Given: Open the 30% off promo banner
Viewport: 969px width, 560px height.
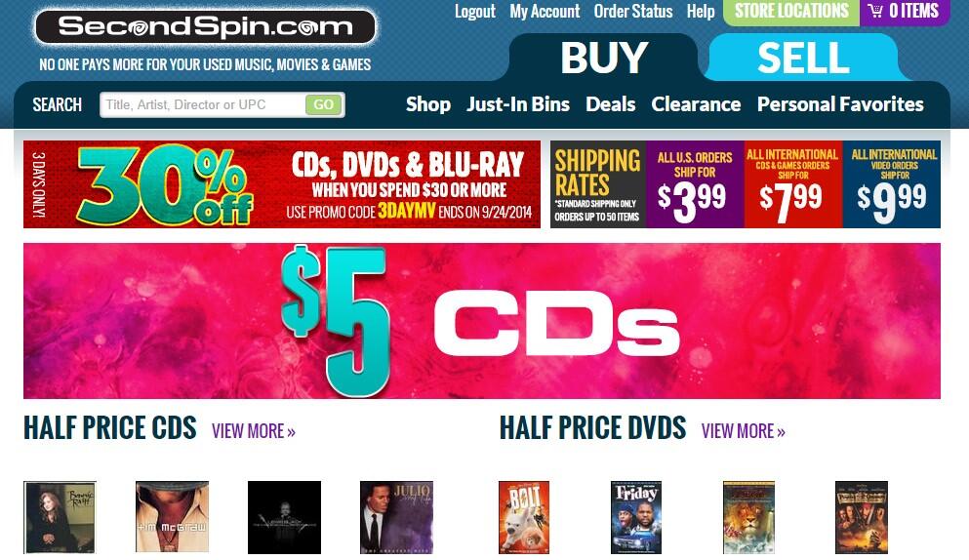Looking at the screenshot, I should (282, 184).
